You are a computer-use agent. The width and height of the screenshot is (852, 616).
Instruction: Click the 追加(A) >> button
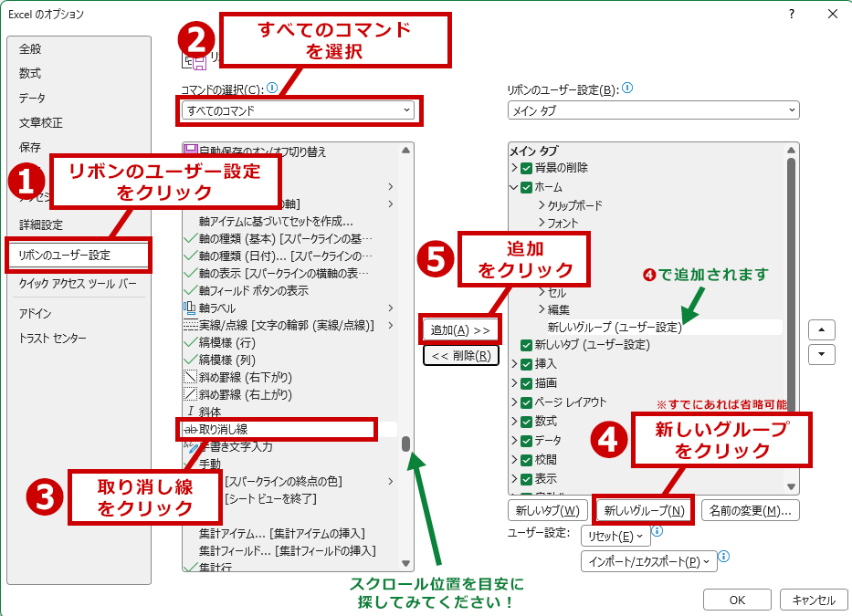tap(460, 329)
